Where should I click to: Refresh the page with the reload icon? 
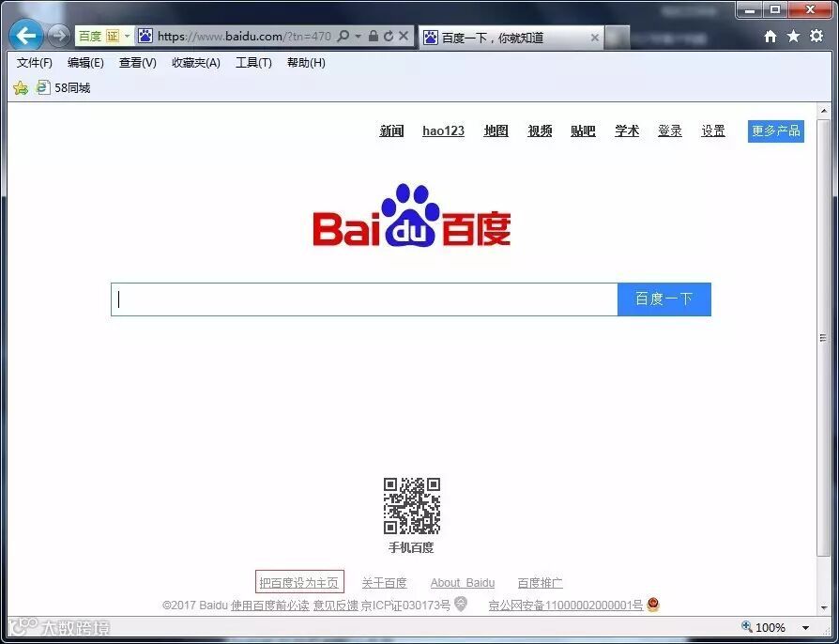(x=389, y=36)
